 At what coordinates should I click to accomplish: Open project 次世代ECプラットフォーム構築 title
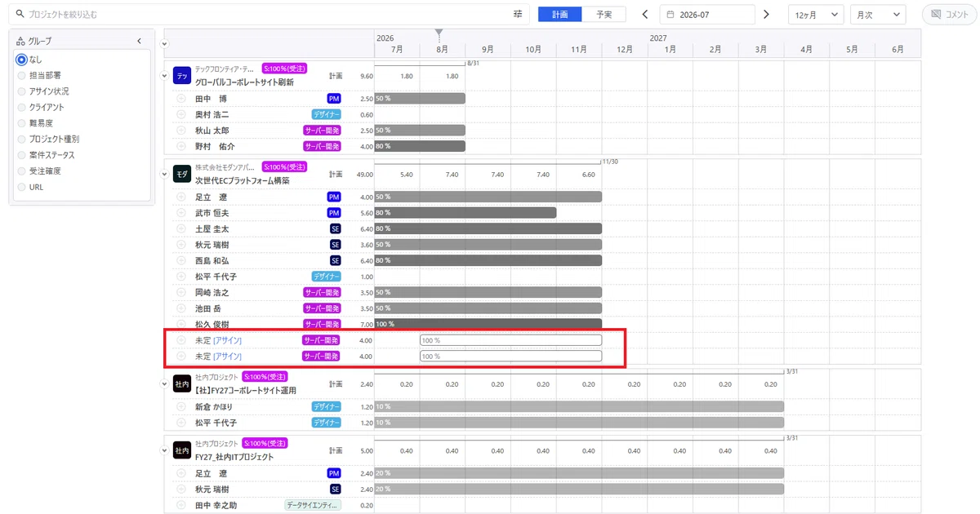coord(242,181)
